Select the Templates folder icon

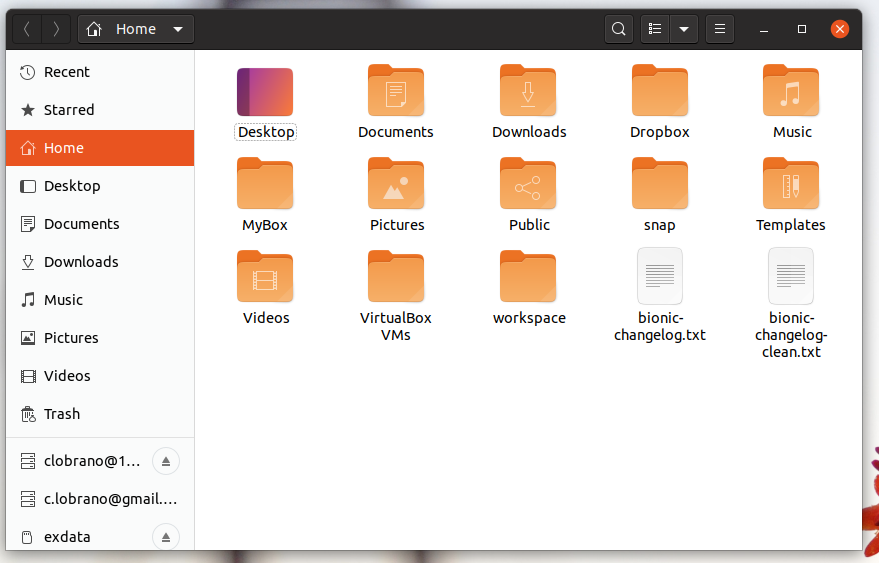791,183
